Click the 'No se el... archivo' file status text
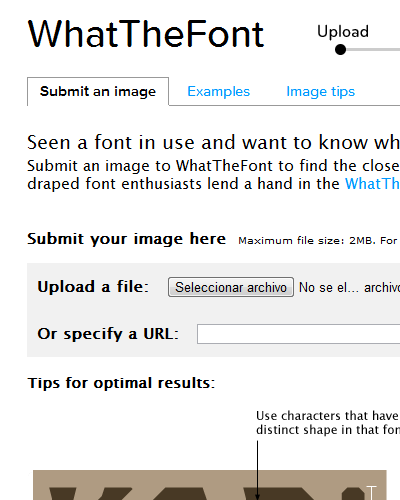This screenshot has height=500, width=400. [x=349, y=287]
